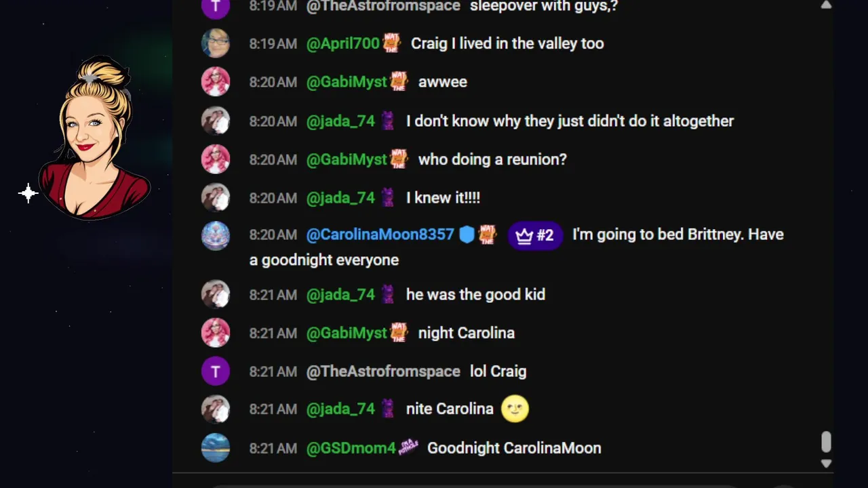Viewport: 868px width, 488px height.
Task: Click the orange member badge beside April700
Action: click(391, 43)
